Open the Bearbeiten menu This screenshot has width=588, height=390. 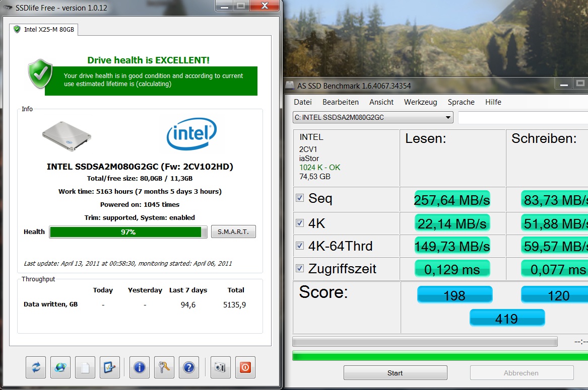point(341,102)
